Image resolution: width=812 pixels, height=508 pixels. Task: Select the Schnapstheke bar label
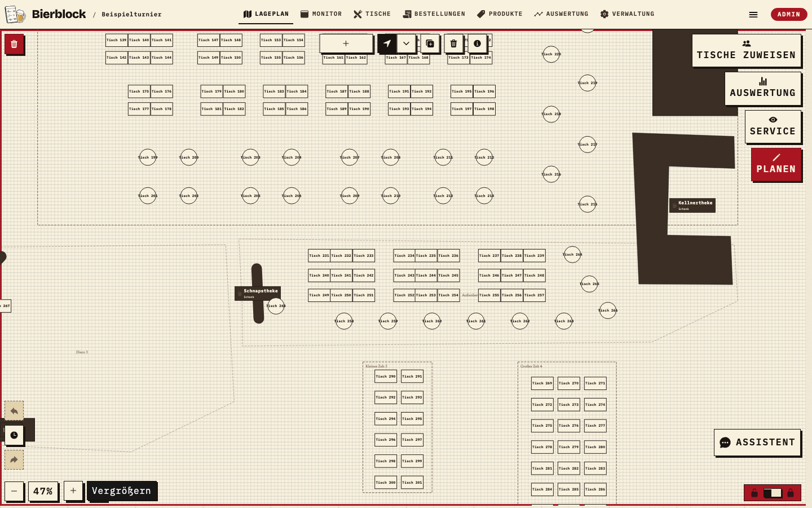258,293
